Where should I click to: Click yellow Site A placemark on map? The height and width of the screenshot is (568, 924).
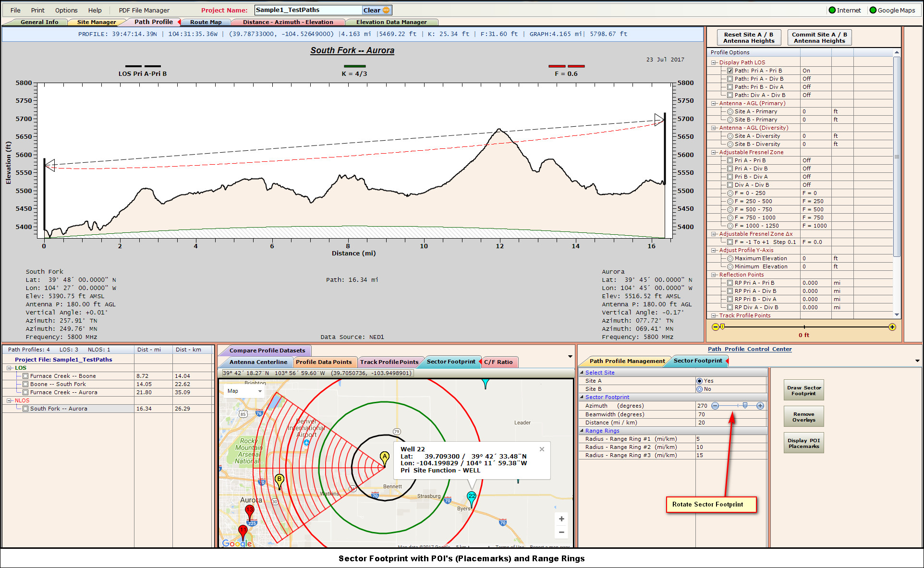[384, 457]
